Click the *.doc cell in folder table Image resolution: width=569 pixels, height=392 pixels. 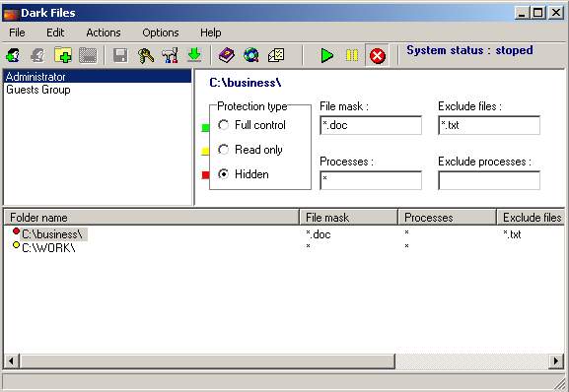click(x=319, y=234)
